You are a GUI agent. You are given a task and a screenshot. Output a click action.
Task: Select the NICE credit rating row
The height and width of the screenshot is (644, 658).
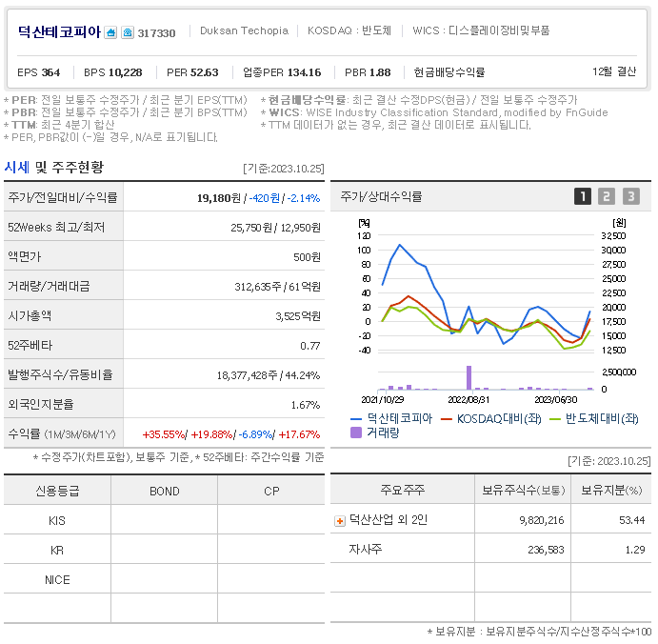point(164,580)
